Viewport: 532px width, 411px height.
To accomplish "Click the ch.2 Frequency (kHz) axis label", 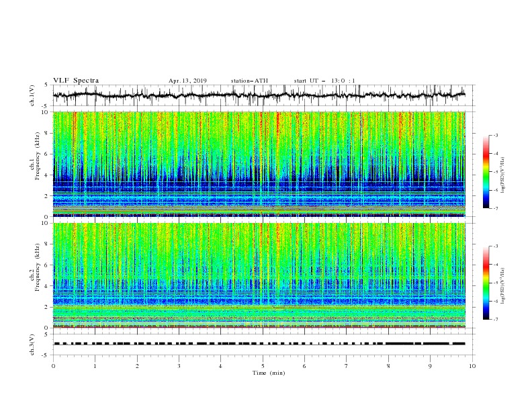I will (35, 267).
